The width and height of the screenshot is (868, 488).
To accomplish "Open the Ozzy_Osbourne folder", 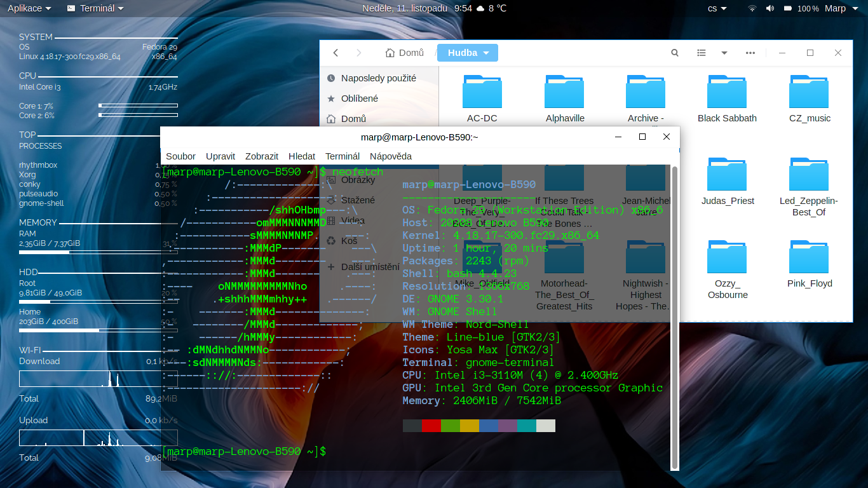I will coord(728,269).
